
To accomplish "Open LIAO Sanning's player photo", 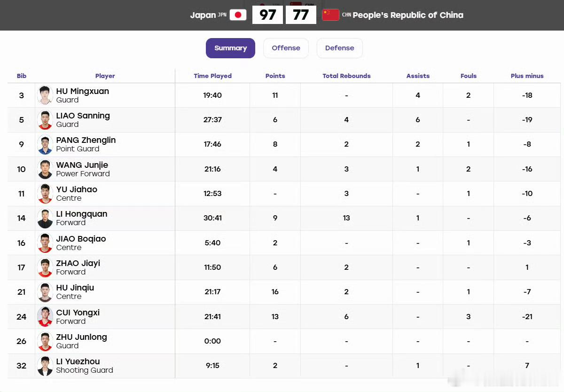I will 45,120.
